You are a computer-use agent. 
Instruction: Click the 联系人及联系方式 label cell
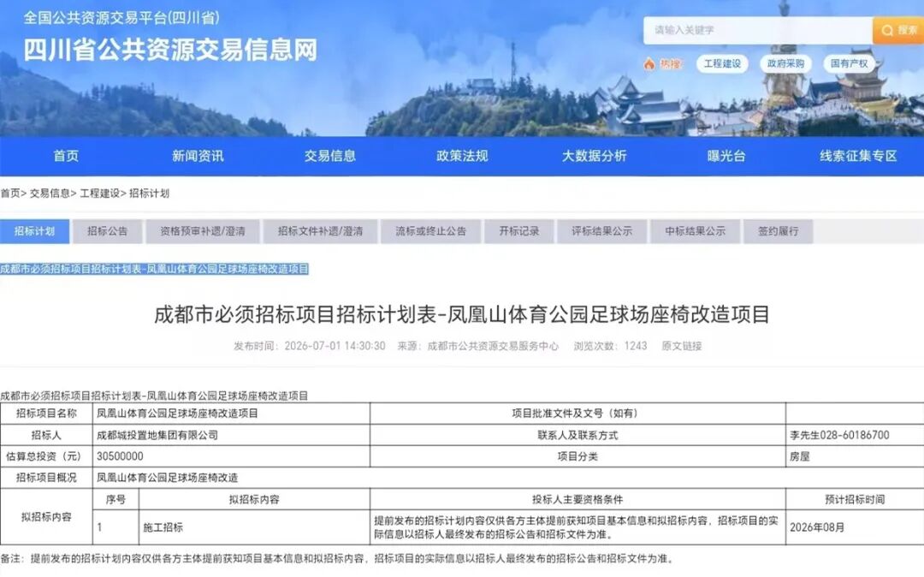[578, 435]
